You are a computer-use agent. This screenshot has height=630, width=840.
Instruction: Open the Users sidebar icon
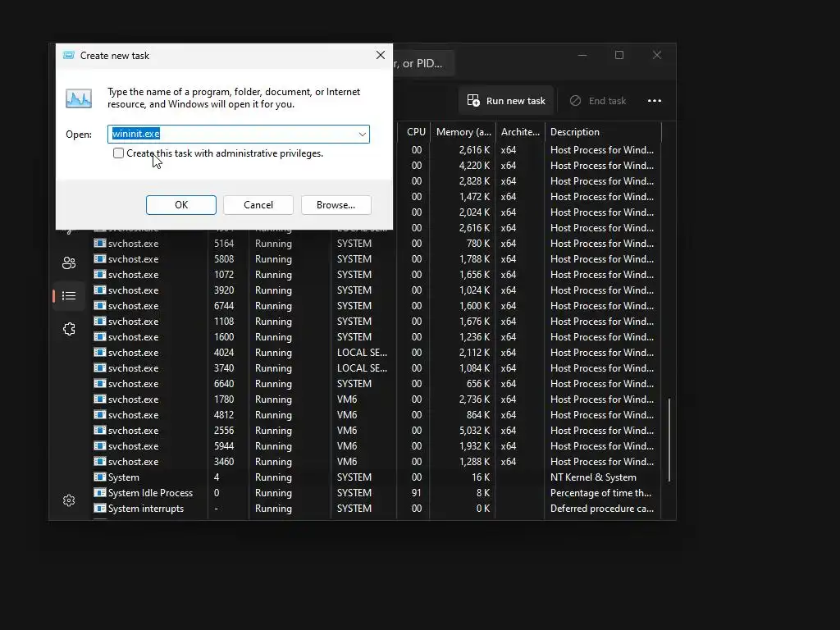tap(69, 263)
